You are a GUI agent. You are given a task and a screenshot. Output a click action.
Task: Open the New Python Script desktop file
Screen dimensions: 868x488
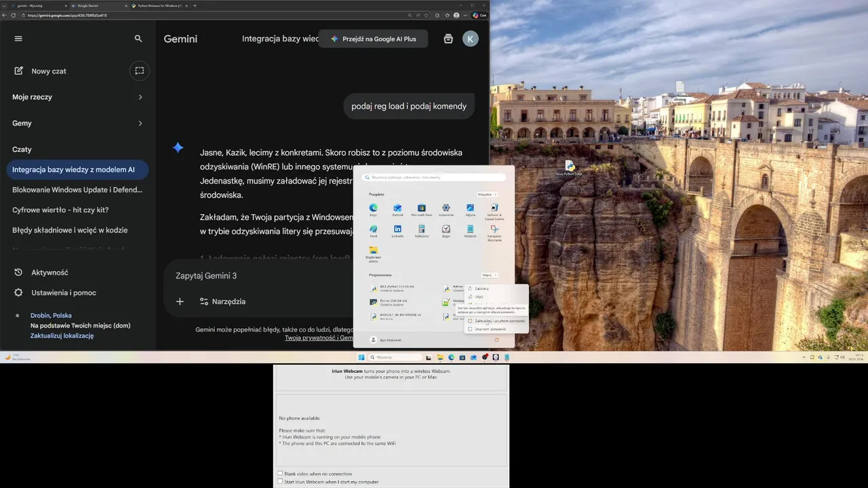click(x=570, y=168)
